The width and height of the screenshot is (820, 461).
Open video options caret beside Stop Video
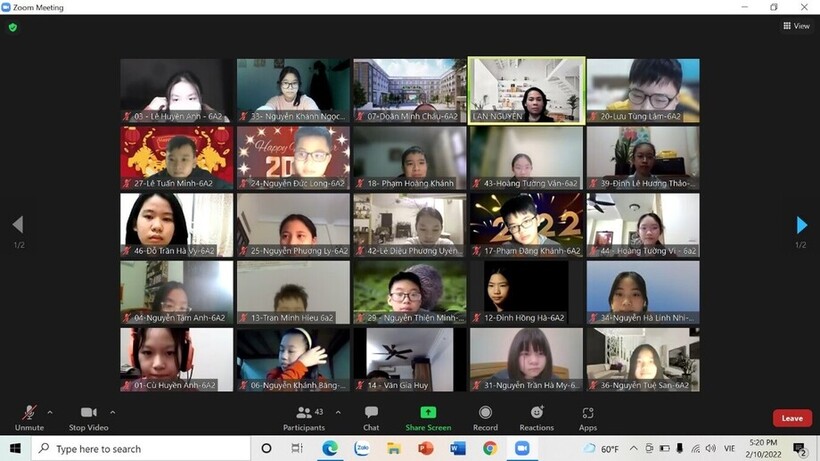[112, 411]
